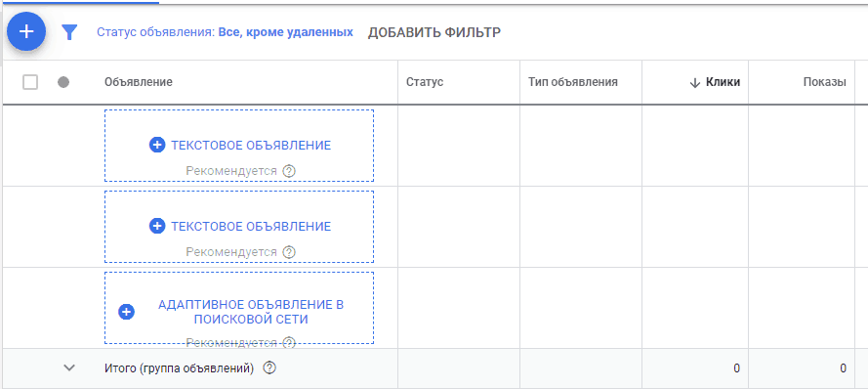
Task: Add the first ТЕКСТОВОЕ ОБЪЯВЛЕНИЕ card
Action: pyautogui.click(x=239, y=146)
